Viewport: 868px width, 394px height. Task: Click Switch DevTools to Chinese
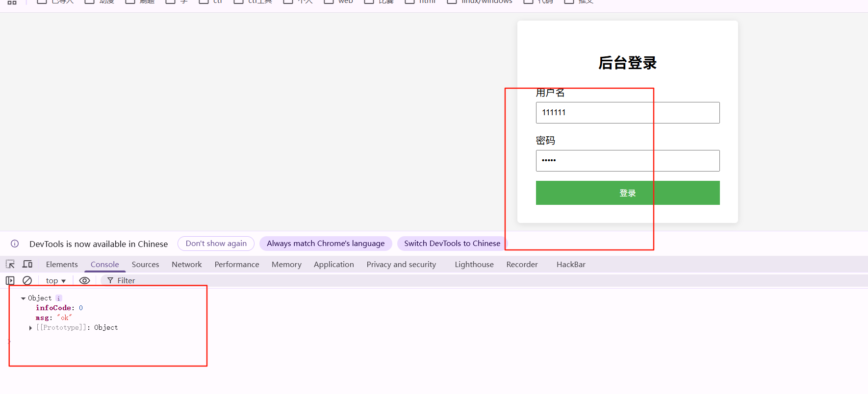452,244
